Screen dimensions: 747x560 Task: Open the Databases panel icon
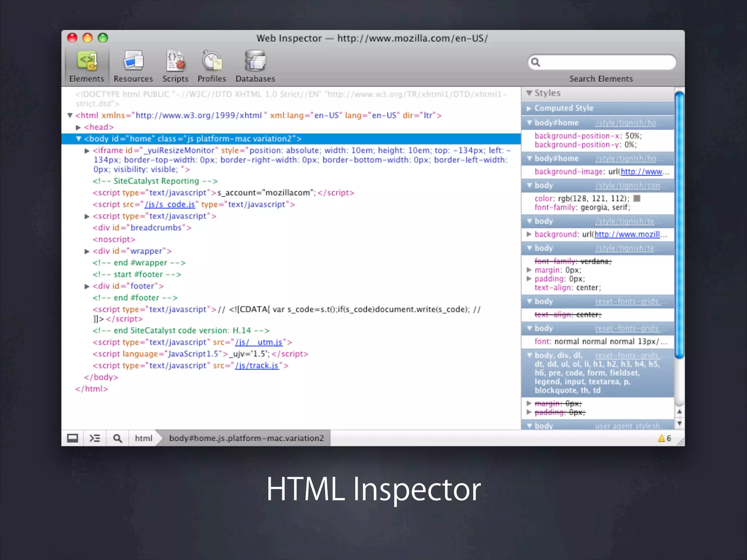click(x=255, y=61)
